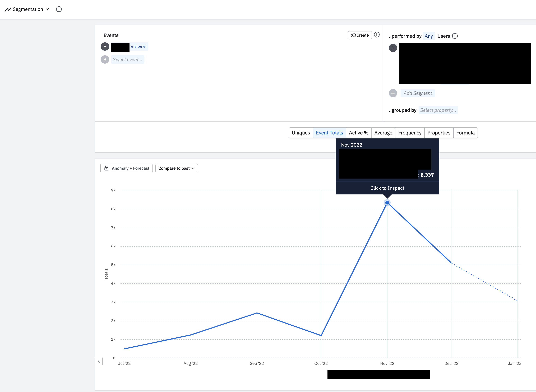The image size is (536, 392).
Task: Click the Events panel info icon
Action: (x=376, y=35)
